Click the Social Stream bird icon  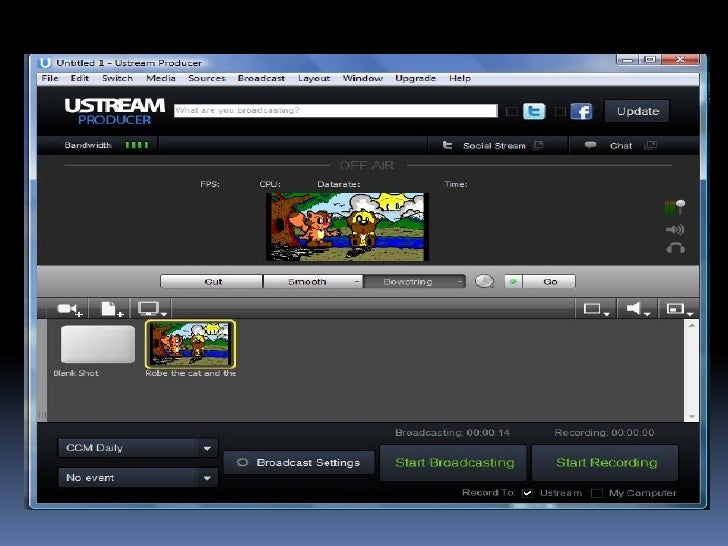[447, 145]
